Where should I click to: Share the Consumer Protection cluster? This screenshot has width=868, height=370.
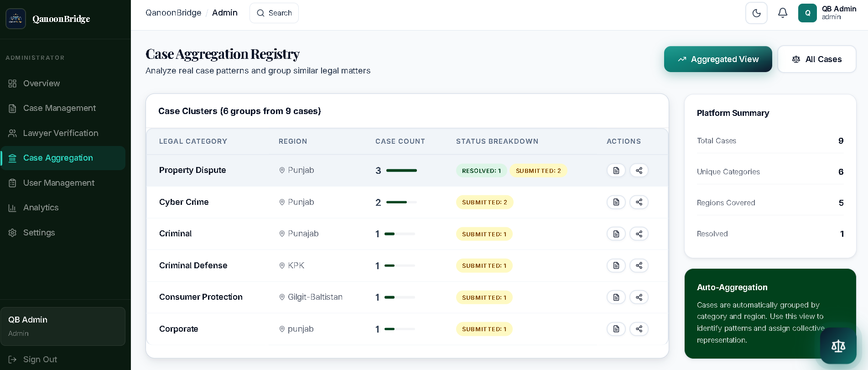pyautogui.click(x=639, y=297)
